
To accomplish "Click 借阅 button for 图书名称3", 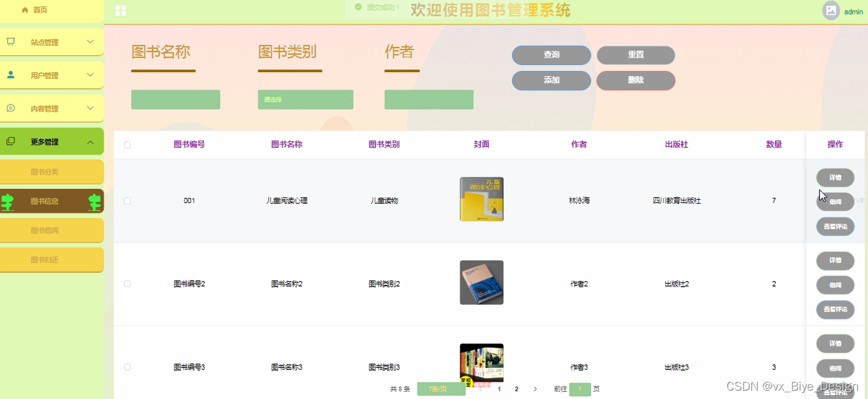I will (x=835, y=369).
